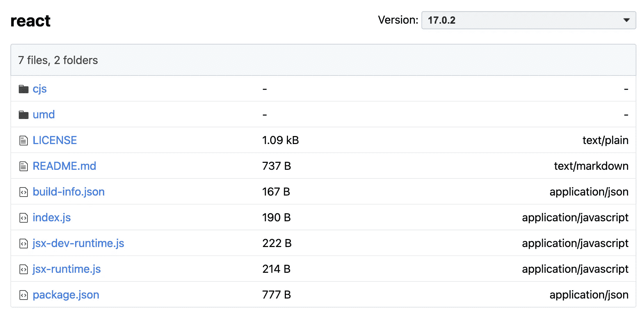This screenshot has width=644, height=318.
Task: Click the code file icon beside jsx-dev-runtime.js
Action: point(23,244)
